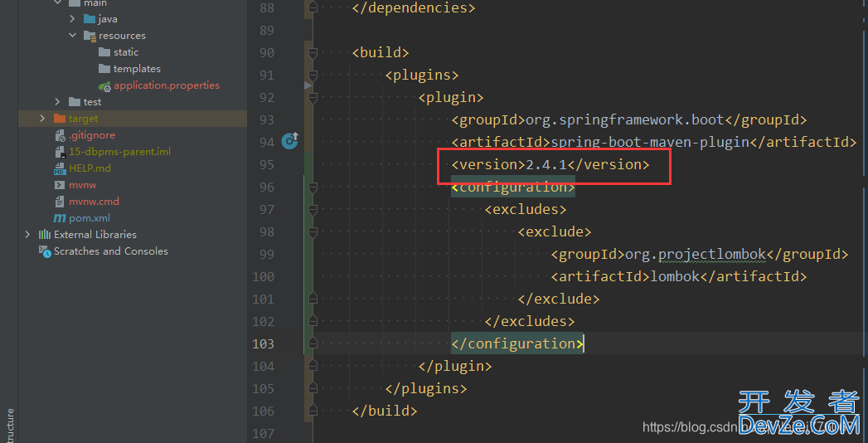Expand External Libraries node
The width and height of the screenshot is (868, 443).
pyautogui.click(x=27, y=235)
